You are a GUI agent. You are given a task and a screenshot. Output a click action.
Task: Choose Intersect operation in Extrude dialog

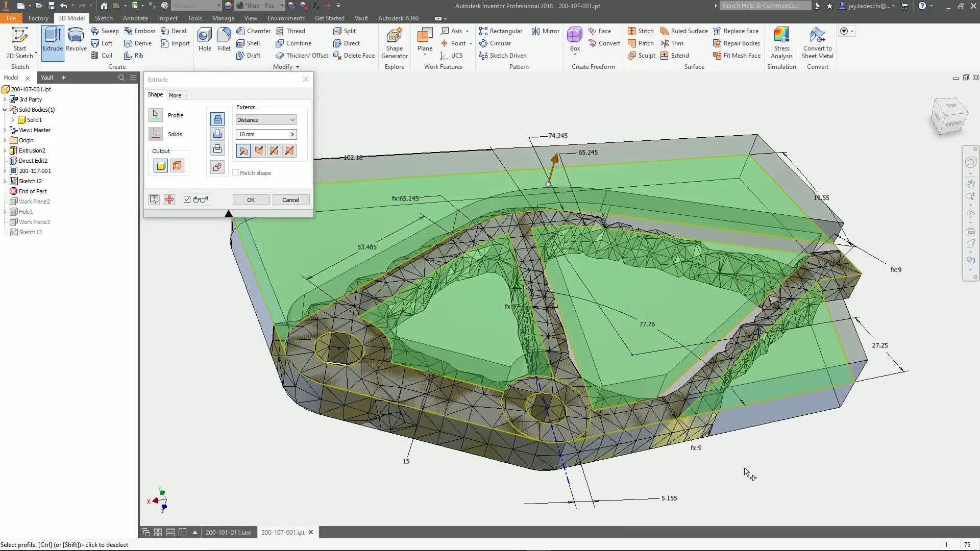217,148
